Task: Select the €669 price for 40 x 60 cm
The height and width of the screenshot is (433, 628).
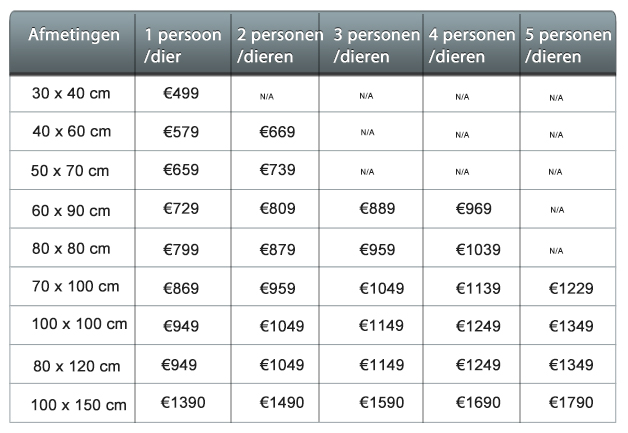Action: coord(277,132)
